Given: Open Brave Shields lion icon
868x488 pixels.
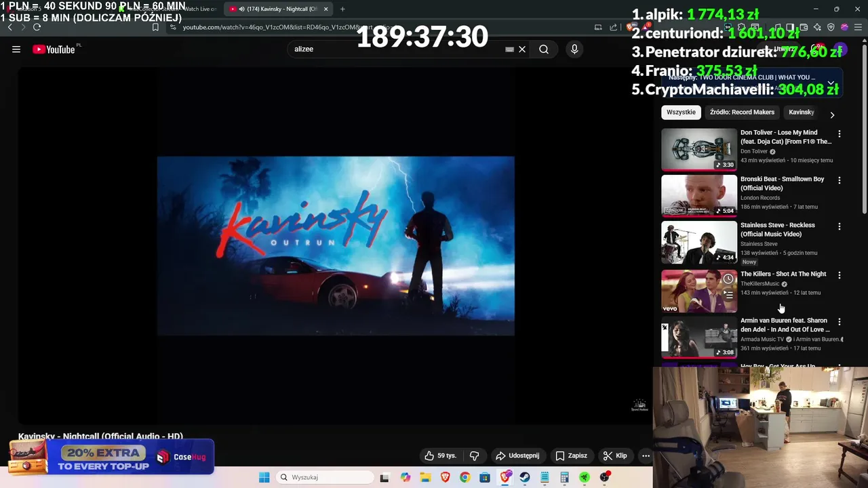Looking at the screenshot, I should [x=631, y=27].
